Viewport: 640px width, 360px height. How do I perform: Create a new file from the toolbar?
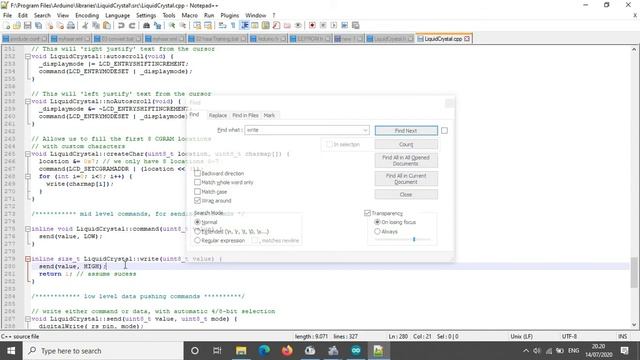(7, 26)
